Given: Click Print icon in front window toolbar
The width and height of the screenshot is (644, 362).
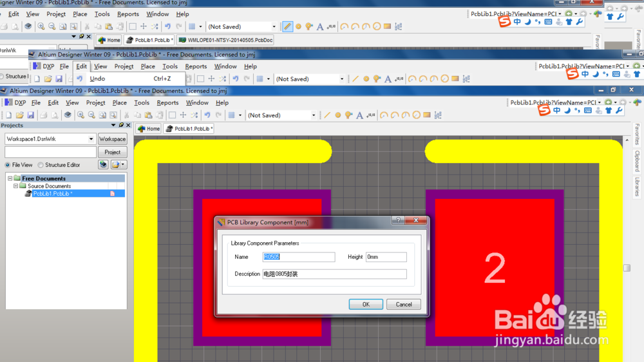Looking at the screenshot, I should (44, 115).
